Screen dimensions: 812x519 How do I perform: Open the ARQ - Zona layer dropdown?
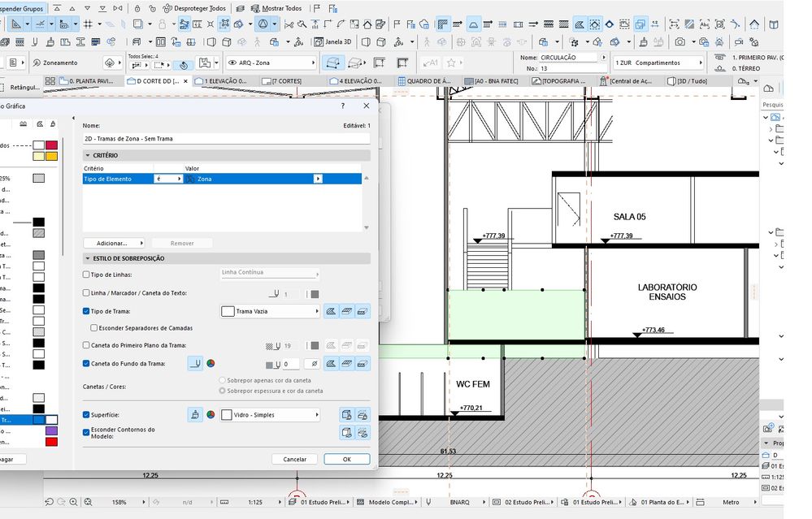pyautogui.click(x=271, y=63)
